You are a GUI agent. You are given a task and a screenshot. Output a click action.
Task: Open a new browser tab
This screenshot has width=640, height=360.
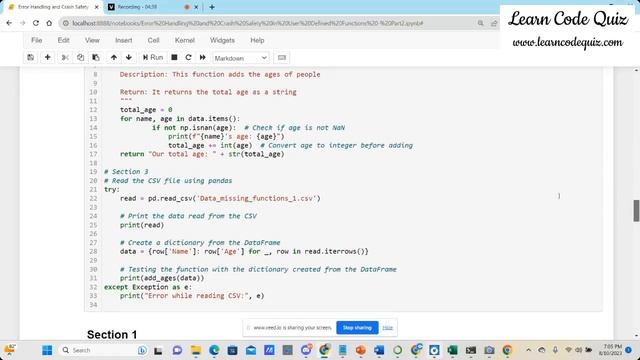click(212, 7)
